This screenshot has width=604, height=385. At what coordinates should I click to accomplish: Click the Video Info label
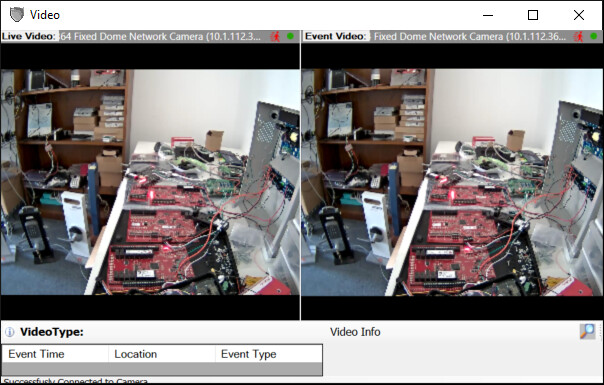(355, 332)
